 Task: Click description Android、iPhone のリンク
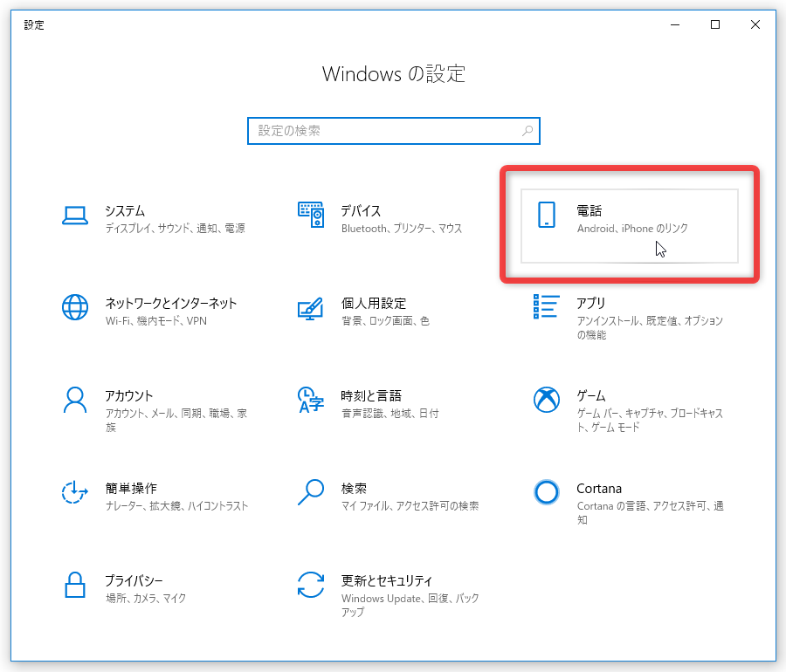coord(632,229)
